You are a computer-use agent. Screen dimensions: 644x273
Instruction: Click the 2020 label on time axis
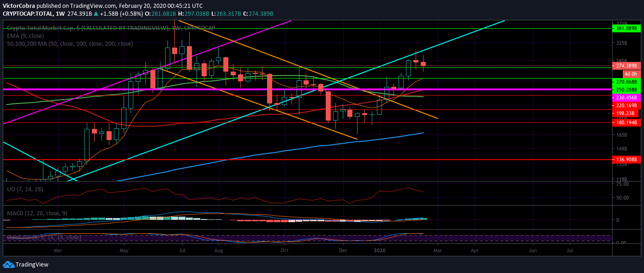click(x=380, y=250)
